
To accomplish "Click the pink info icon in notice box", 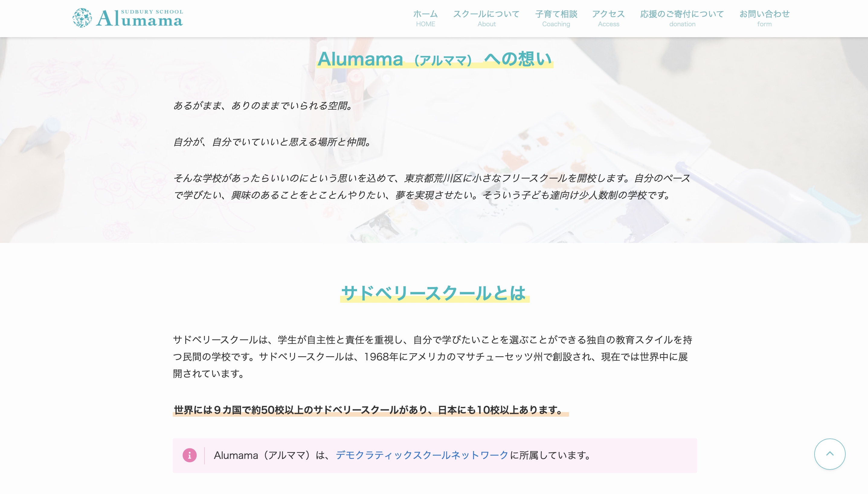I will (190, 455).
